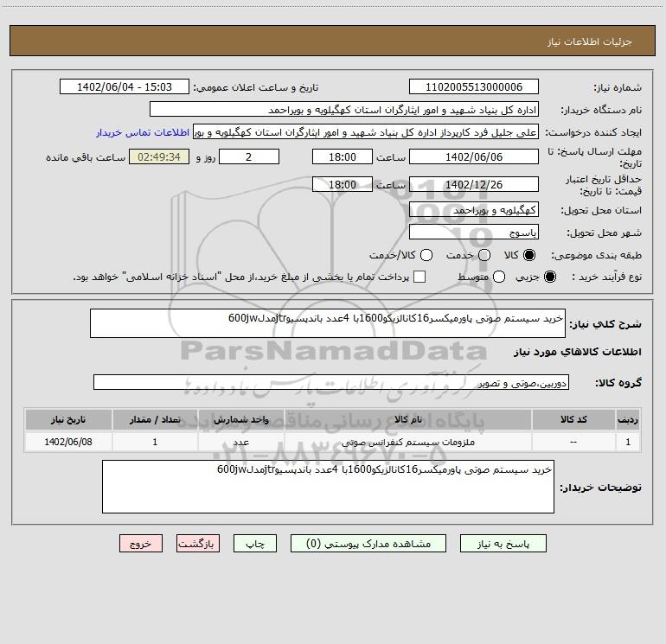This screenshot has height=644, width=666.
Task: Click the price validity date 1402/12/26
Action: click(474, 184)
